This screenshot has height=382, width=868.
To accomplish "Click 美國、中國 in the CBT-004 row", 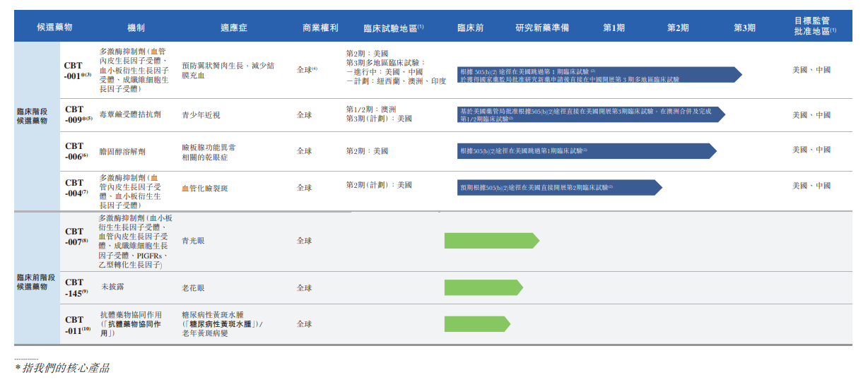I will click(x=811, y=186).
